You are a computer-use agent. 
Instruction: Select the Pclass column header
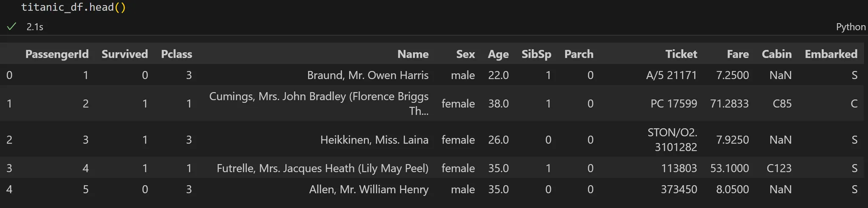(x=176, y=54)
